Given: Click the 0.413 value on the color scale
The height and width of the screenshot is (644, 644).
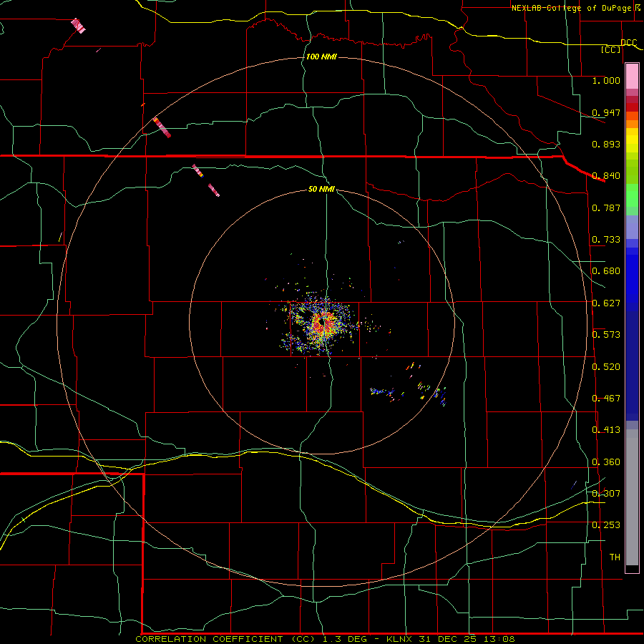Looking at the screenshot, I should [606, 430].
